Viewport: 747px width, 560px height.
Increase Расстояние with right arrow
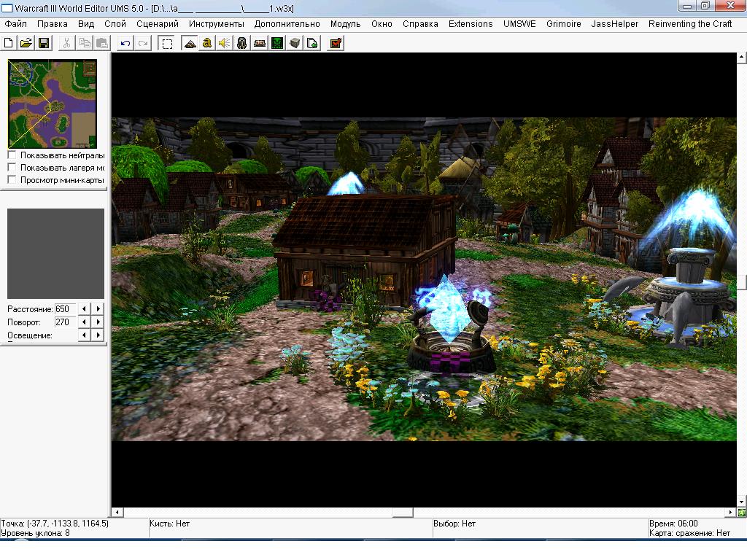98,308
